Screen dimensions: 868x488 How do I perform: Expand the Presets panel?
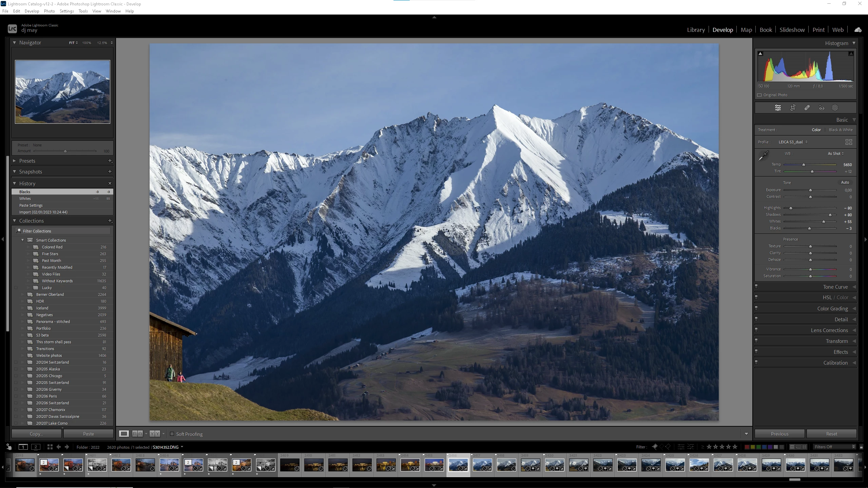[15, 161]
